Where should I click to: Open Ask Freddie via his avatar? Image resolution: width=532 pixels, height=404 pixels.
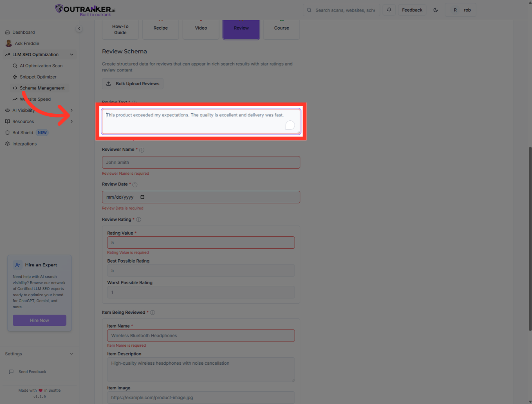tap(9, 43)
